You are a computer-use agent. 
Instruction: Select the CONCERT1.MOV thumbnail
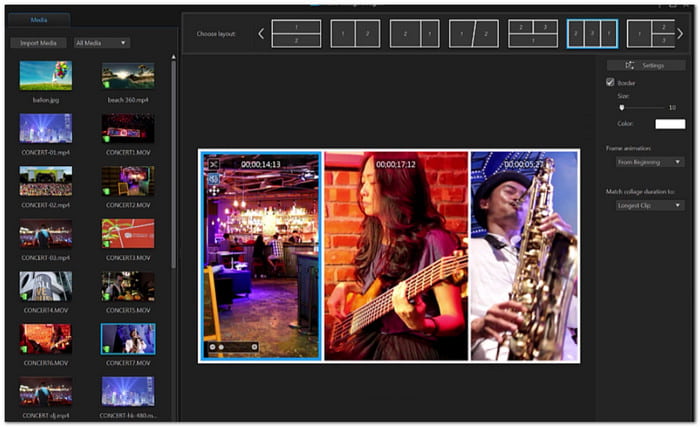tap(128, 128)
